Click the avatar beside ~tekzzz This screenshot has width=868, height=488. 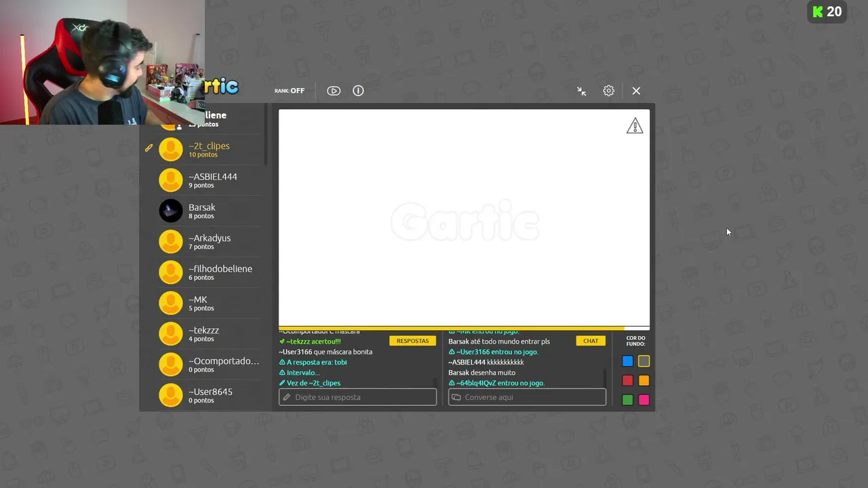click(171, 334)
